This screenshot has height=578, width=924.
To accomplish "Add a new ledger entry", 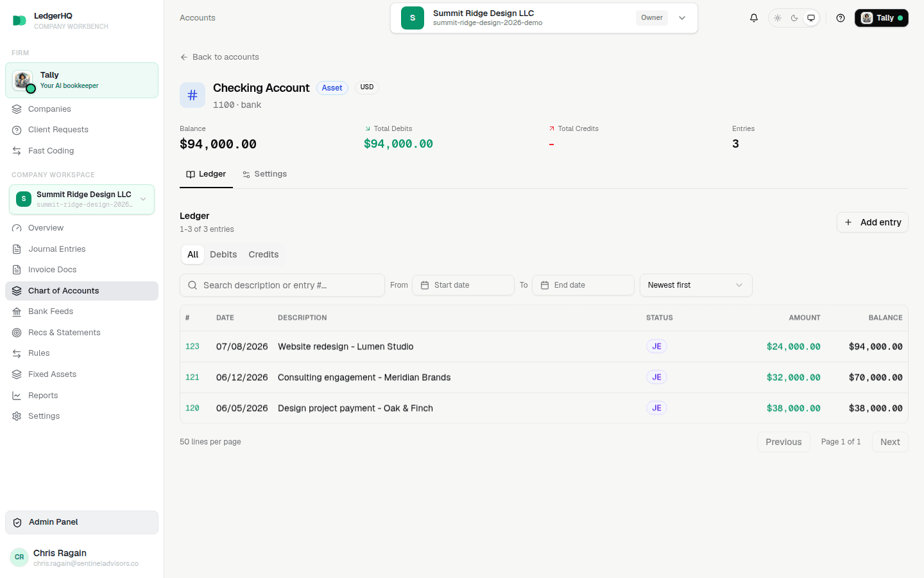I will pyautogui.click(x=873, y=222).
